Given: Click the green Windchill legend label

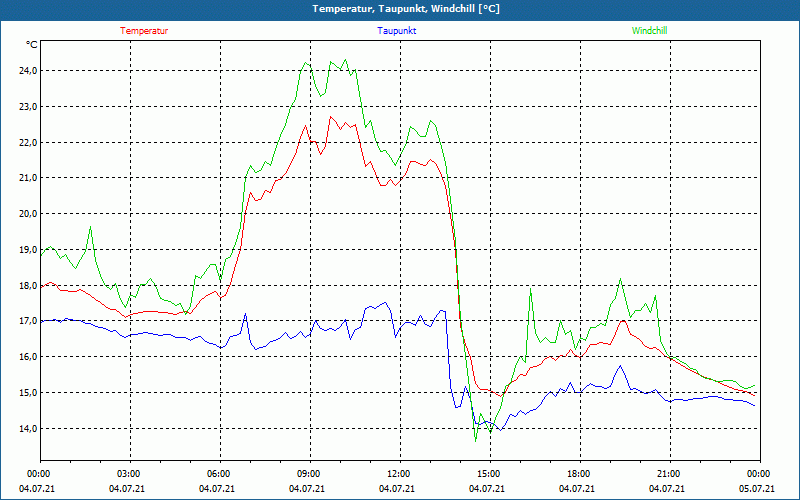Looking at the screenshot, I should pyautogui.click(x=649, y=31).
